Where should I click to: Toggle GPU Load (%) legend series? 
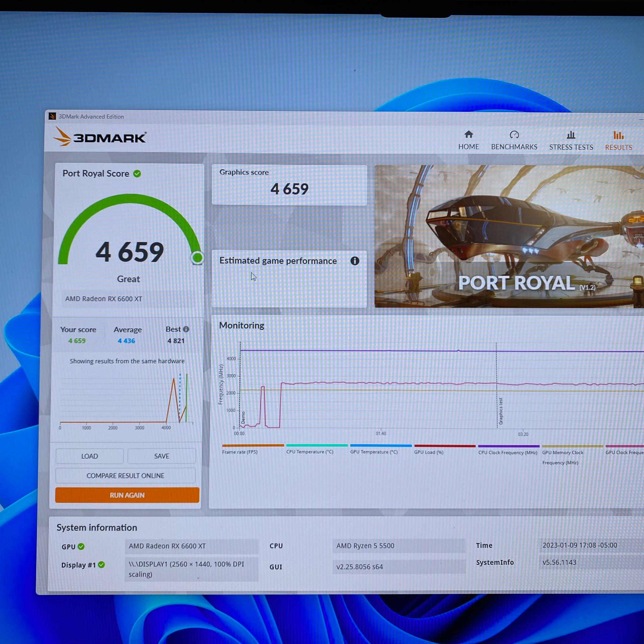click(445, 450)
